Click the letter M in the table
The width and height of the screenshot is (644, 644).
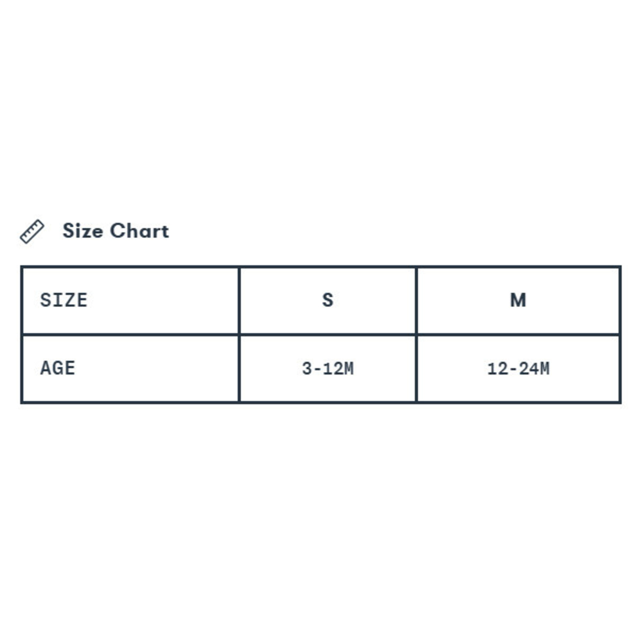(x=518, y=300)
